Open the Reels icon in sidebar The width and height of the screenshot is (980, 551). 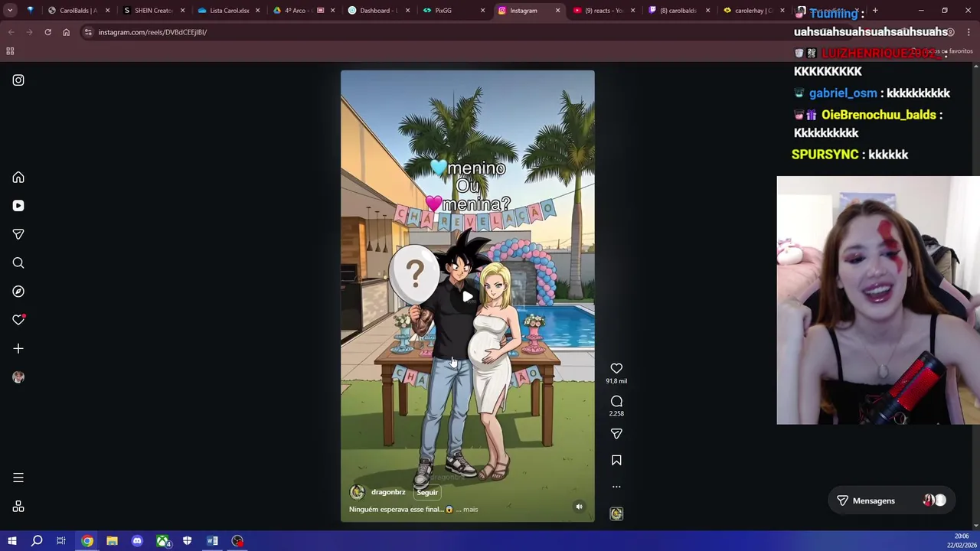(18, 206)
